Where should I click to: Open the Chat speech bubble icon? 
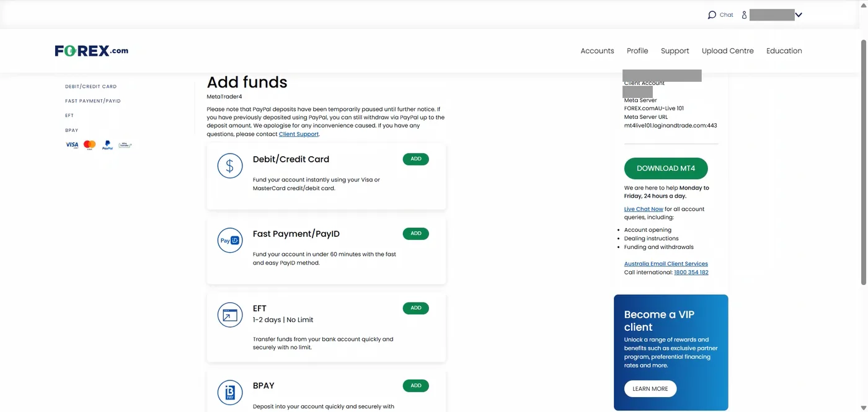coord(712,15)
